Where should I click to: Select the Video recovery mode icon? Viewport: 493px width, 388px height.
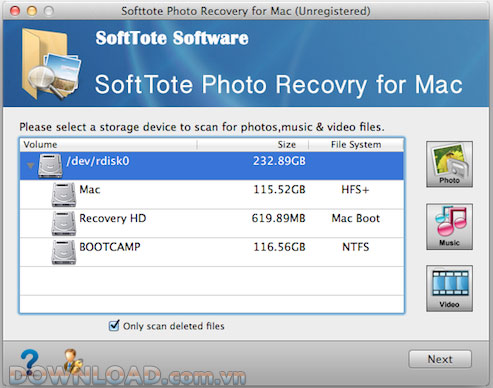[449, 289]
